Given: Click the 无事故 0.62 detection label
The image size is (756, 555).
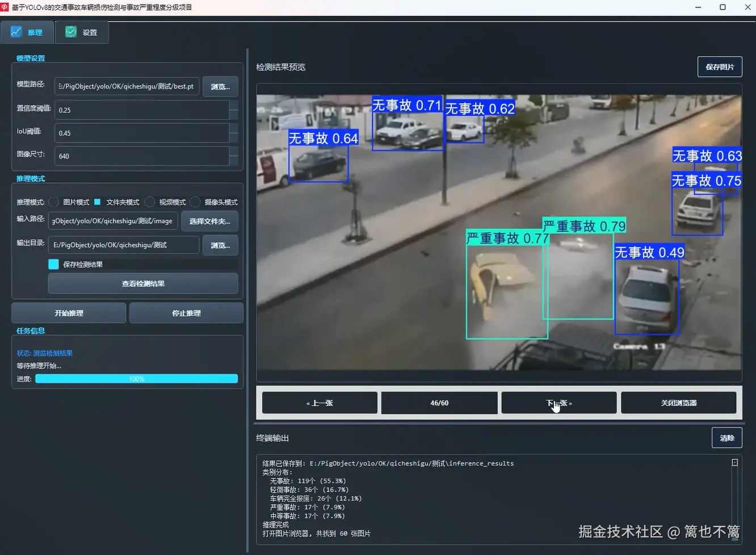Looking at the screenshot, I should 480,109.
